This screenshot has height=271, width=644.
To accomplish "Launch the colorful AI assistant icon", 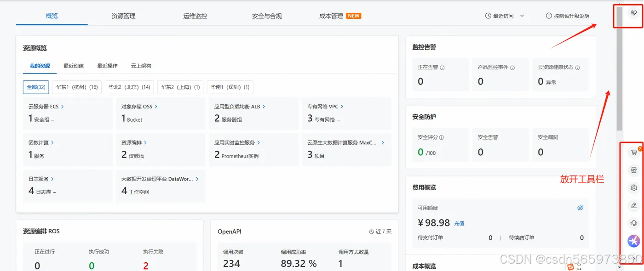I will 633,241.
